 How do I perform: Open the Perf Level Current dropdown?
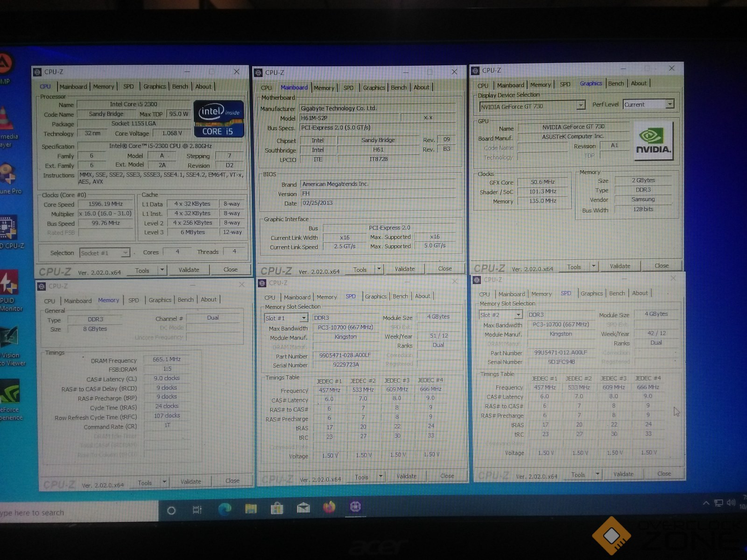(670, 104)
